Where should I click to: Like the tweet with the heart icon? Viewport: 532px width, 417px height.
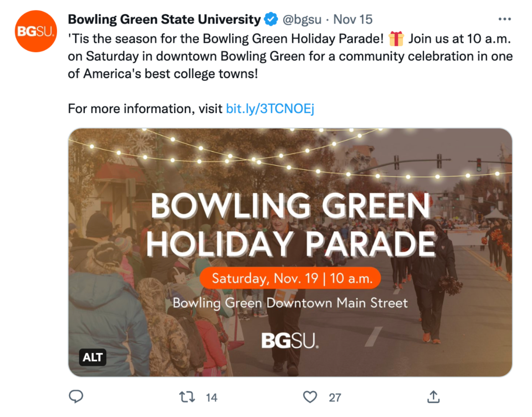310,397
